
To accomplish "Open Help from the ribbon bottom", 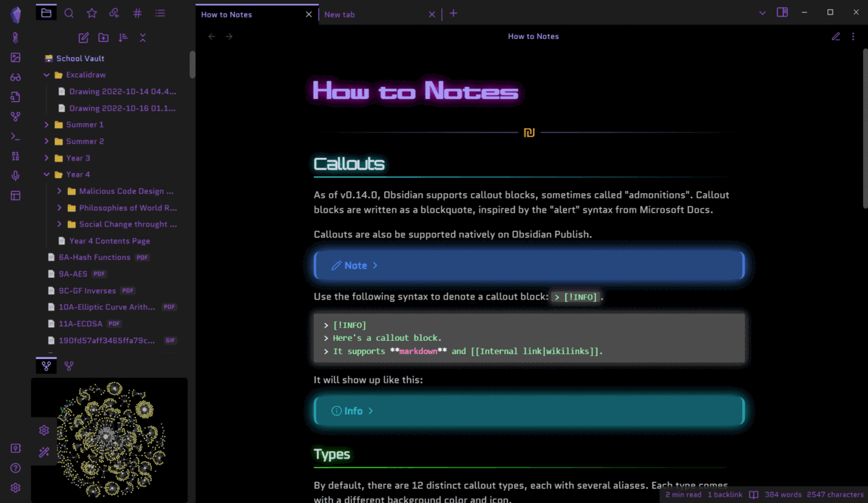I will click(x=15, y=468).
